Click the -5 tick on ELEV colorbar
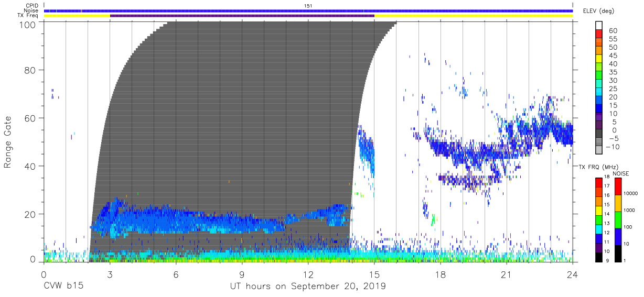This screenshot has width=644, height=297. [x=613, y=138]
